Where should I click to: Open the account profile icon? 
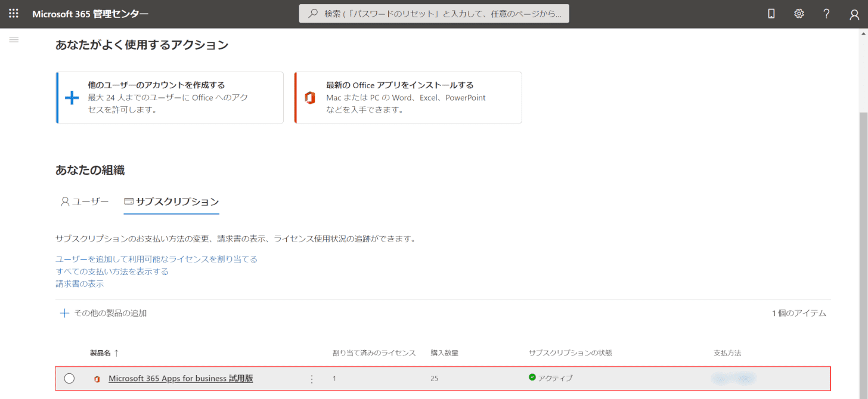click(854, 14)
